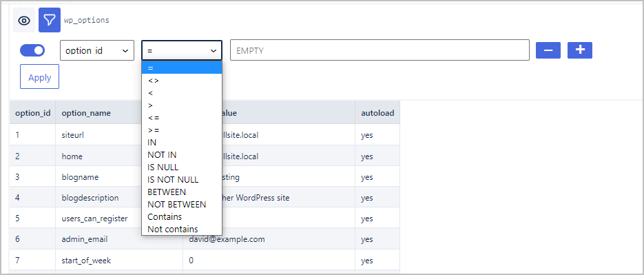Click the eye visibility icon

click(24, 20)
